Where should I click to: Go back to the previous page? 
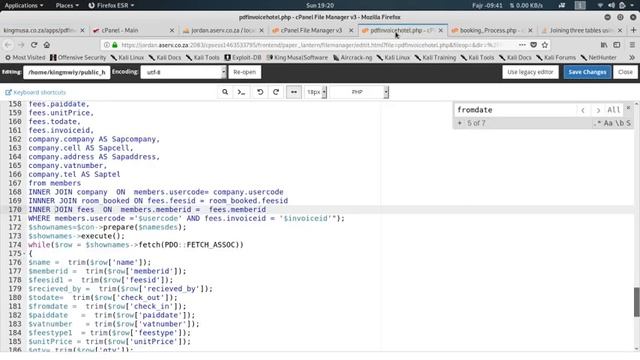click(8, 45)
